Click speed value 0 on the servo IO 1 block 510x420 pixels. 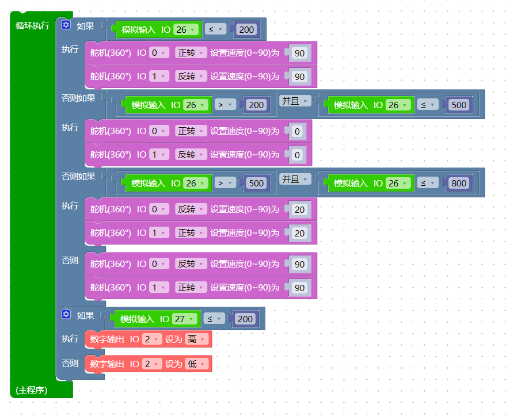pos(297,155)
